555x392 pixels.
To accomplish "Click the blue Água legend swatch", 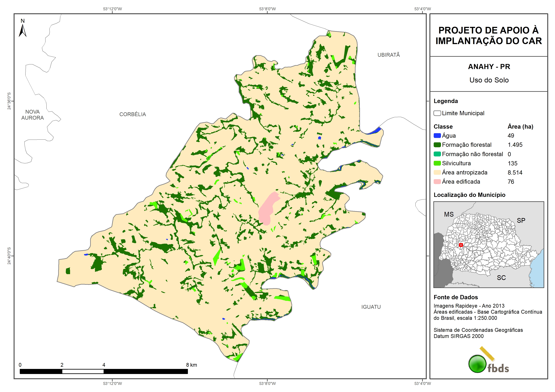I will tap(437, 136).
